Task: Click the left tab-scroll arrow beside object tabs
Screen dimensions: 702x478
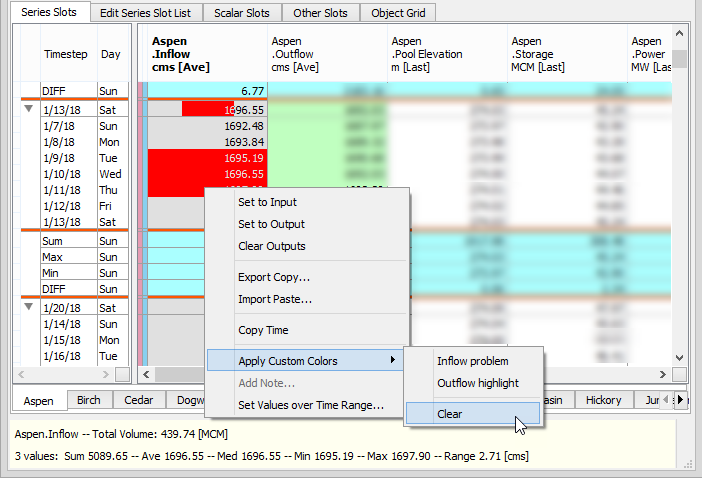Action: click(x=666, y=400)
